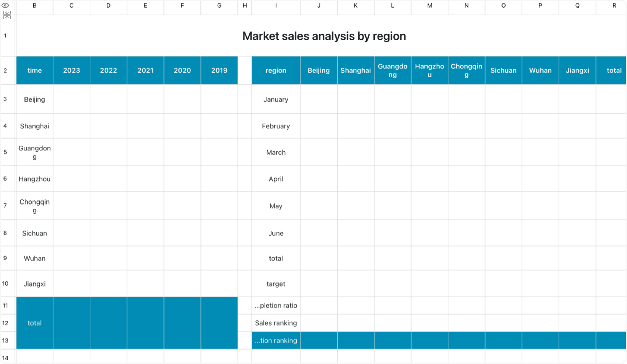The height and width of the screenshot is (364, 627).
Task: Click the 'Guangdong' cell in column B
Action: click(x=34, y=152)
